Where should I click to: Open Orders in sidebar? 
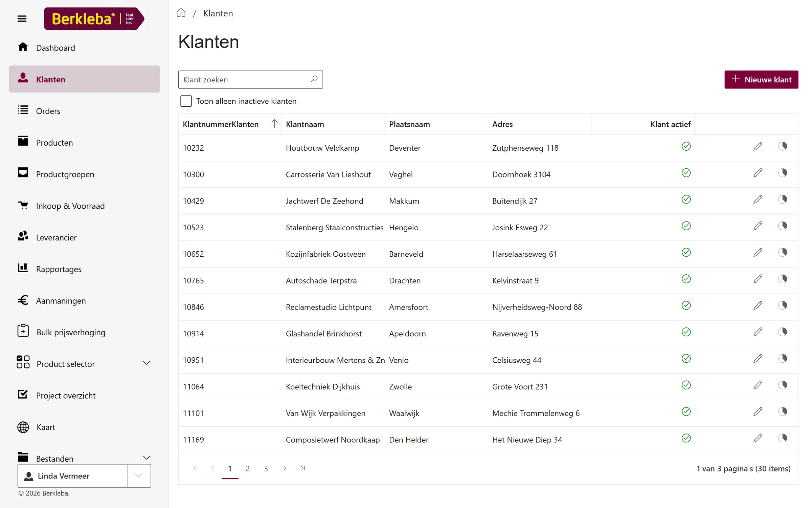coord(84,111)
